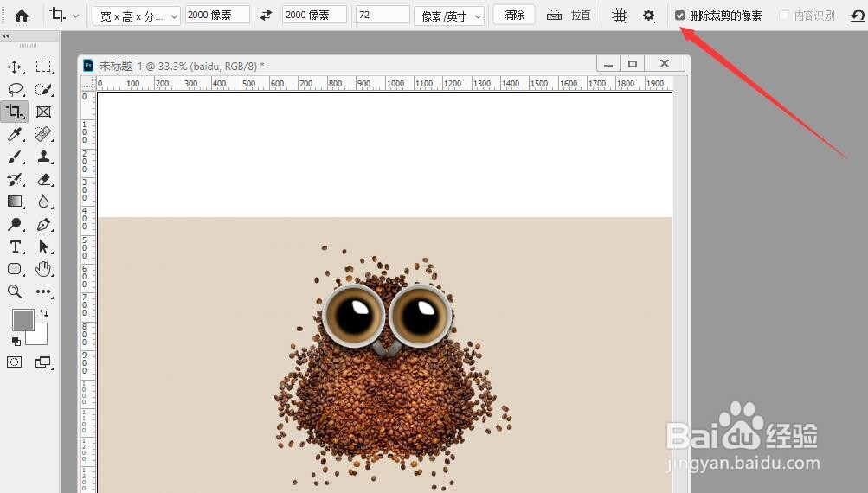Select the Eyedropper tool
This screenshot has width=868, height=493.
click(x=15, y=134)
